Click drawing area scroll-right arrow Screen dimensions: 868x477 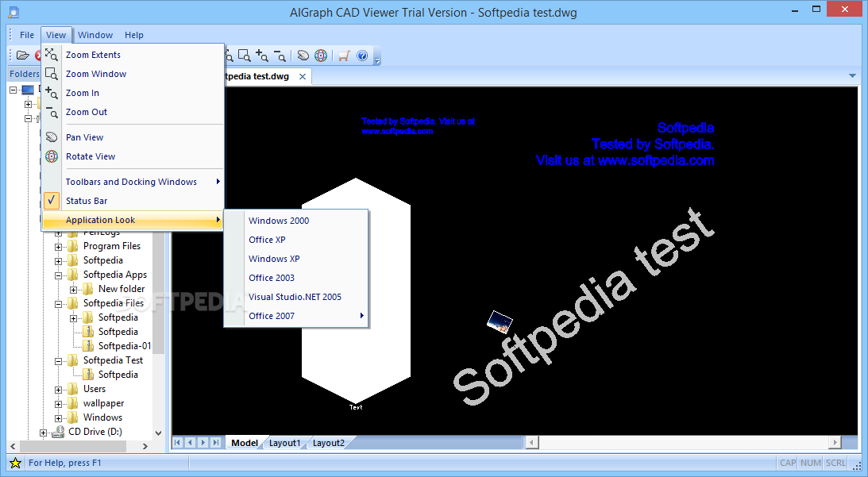coord(835,442)
